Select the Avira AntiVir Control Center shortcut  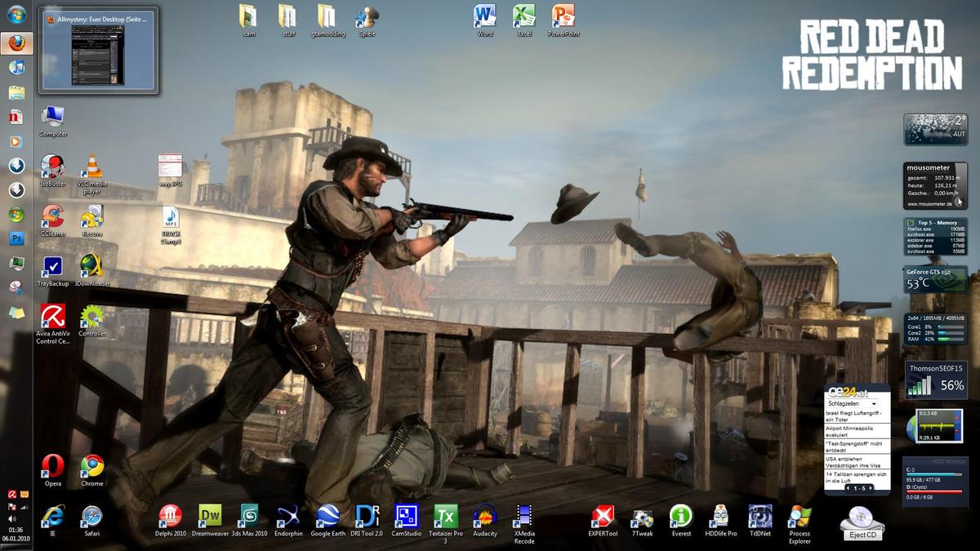(53, 324)
